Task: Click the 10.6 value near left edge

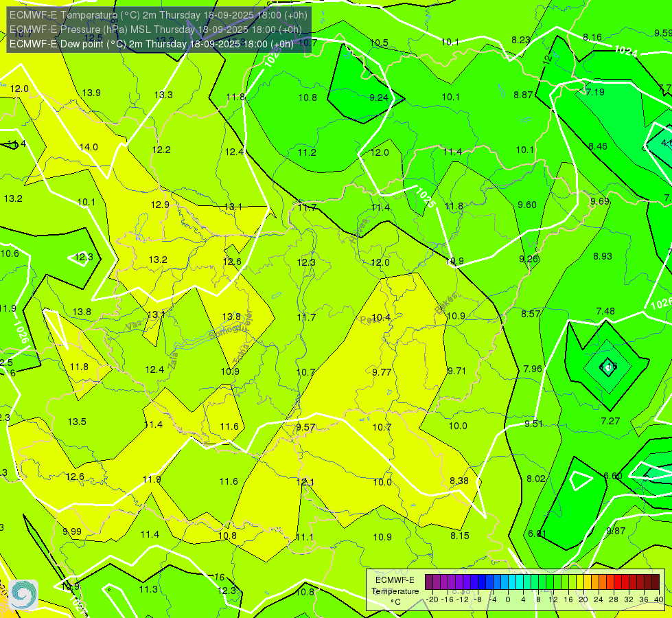Action: click(10, 253)
